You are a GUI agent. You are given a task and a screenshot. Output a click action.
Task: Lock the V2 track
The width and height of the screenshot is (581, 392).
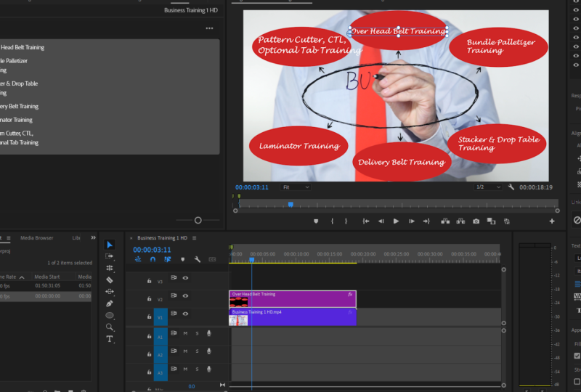pyautogui.click(x=149, y=298)
